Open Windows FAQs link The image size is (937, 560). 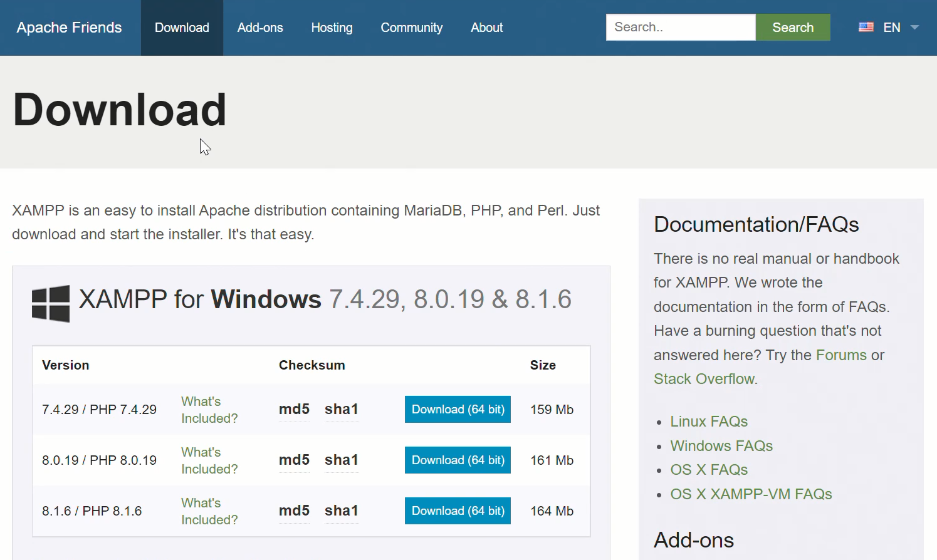click(x=721, y=446)
